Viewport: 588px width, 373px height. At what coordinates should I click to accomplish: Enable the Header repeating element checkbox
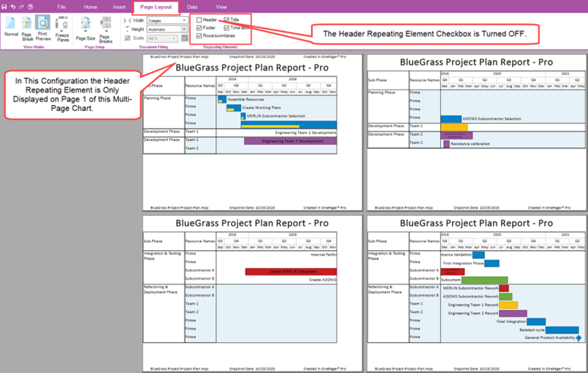pos(199,20)
